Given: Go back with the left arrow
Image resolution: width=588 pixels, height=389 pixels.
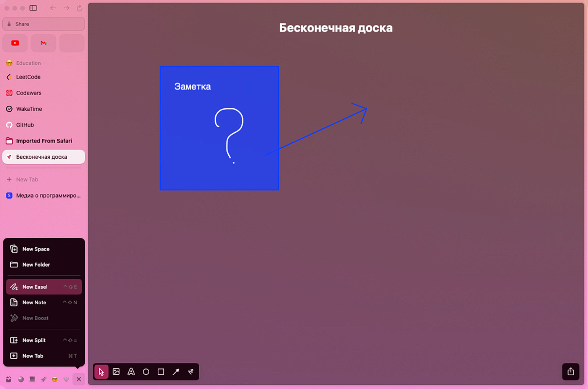Looking at the screenshot, I should click(53, 8).
